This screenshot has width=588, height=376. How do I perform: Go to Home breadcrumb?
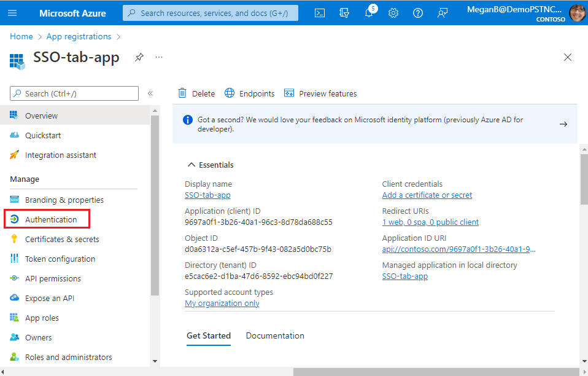click(21, 36)
